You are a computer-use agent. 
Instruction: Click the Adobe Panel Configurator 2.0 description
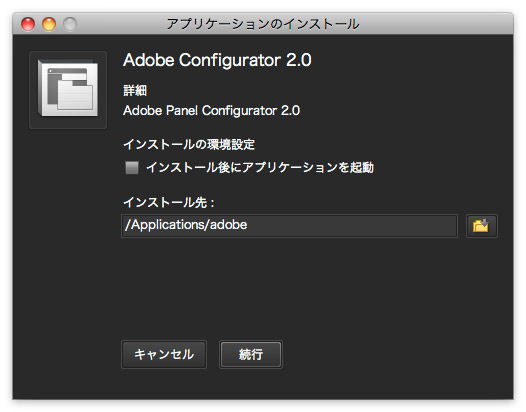point(211,110)
